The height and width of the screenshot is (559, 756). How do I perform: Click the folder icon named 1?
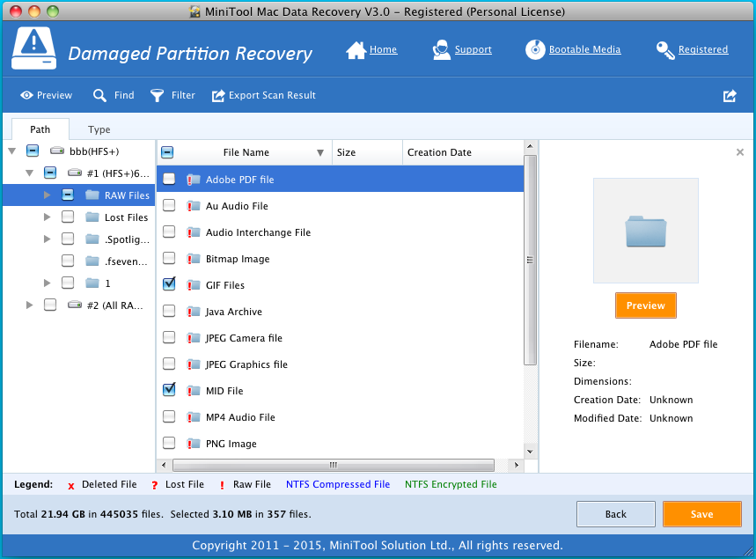click(92, 283)
